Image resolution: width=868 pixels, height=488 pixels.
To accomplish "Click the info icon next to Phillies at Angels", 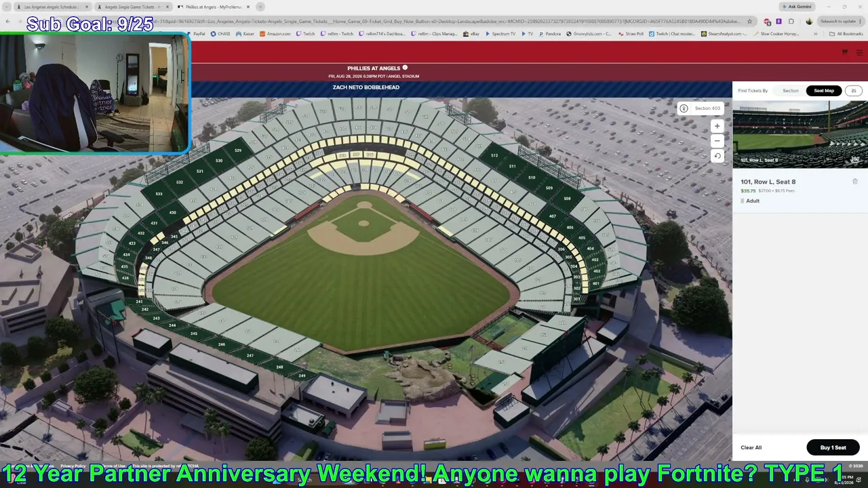I will pyautogui.click(x=405, y=68).
